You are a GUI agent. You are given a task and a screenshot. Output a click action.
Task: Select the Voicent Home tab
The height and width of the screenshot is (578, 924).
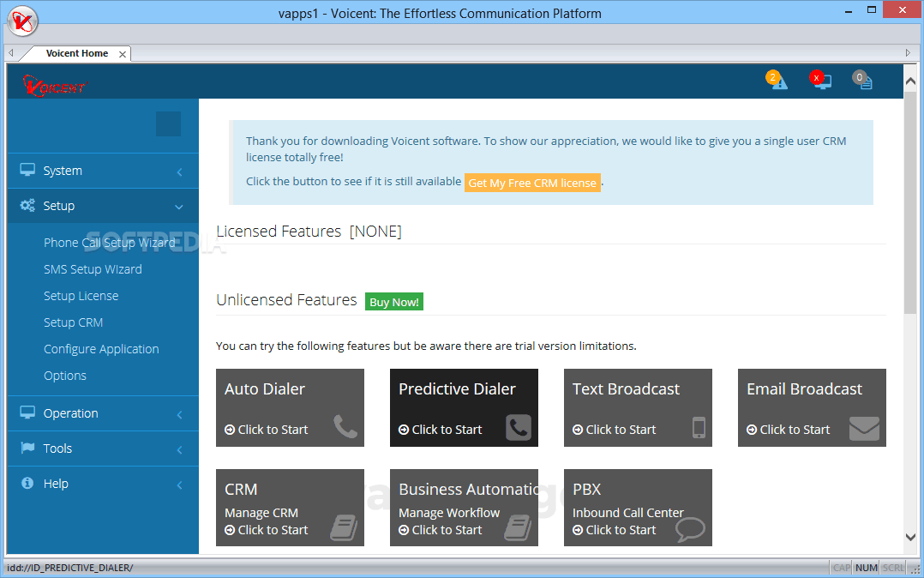point(77,54)
